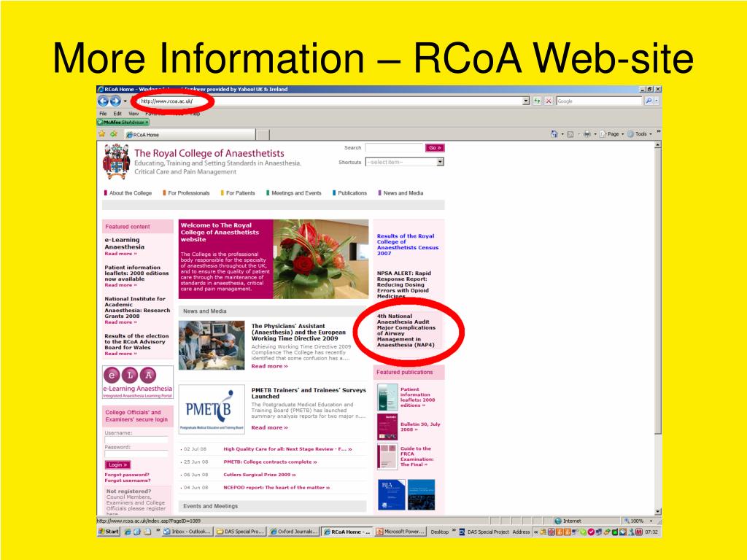Screen dimensions: 747x560
Task: Go back with the browser Back arrow
Action: click(x=103, y=101)
